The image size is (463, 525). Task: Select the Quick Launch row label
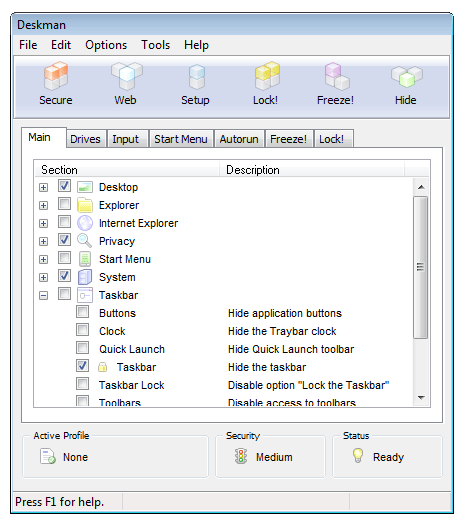(x=132, y=349)
